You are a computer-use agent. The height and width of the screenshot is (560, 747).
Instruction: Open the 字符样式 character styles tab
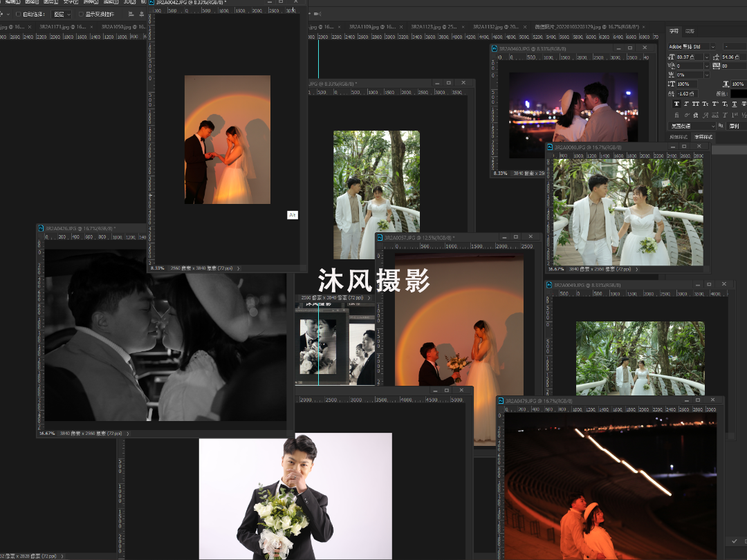tap(703, 137)
